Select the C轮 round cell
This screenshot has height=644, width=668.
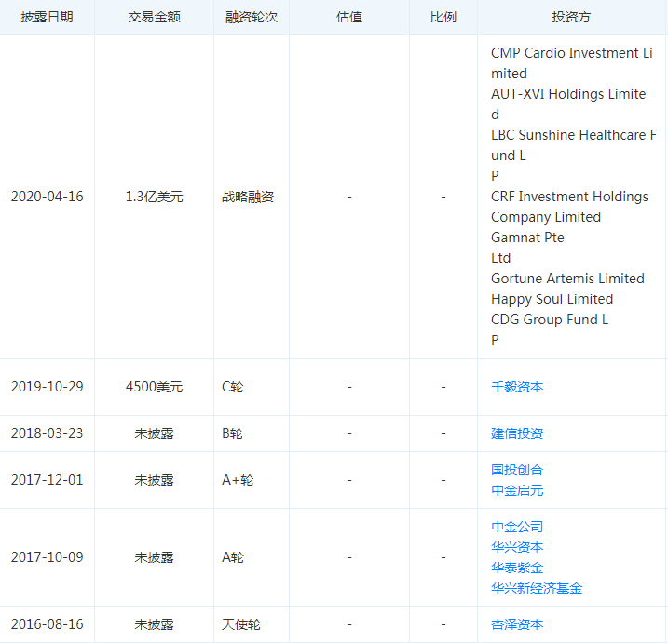point(232,387)
